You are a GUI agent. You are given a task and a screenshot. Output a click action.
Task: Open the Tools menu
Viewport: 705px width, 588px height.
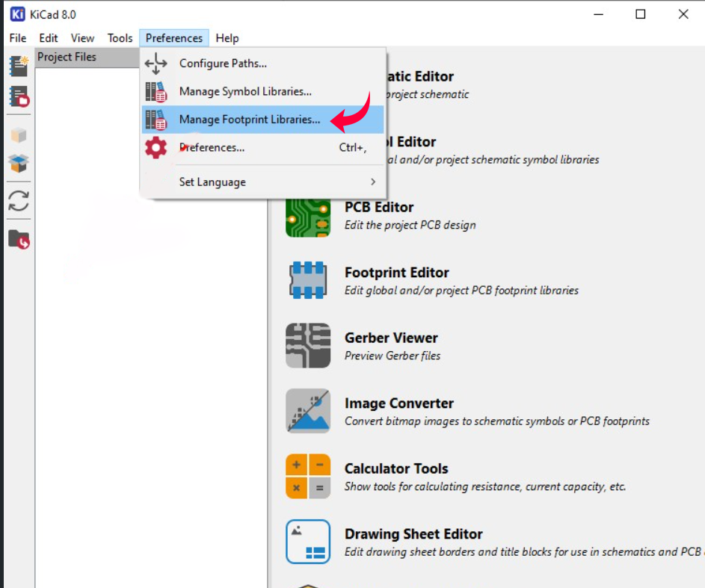tap(120, 38)
